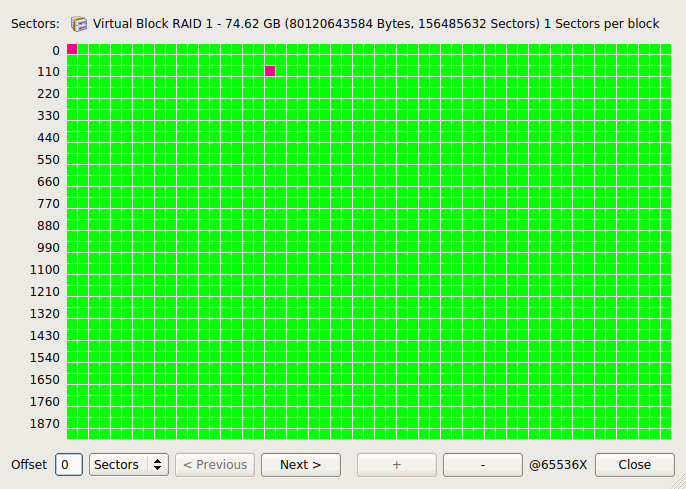The image size is (686, 489).
Task: Close the sector view dialog
Action: 635,465
